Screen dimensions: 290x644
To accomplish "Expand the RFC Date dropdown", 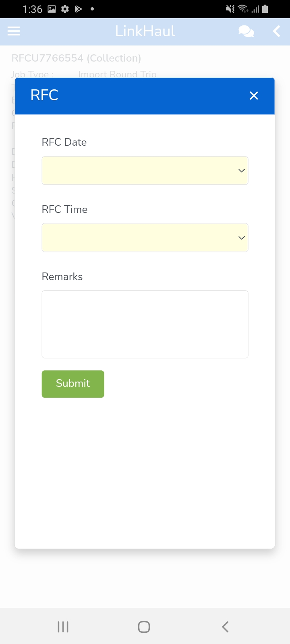I will pos(145,171).
